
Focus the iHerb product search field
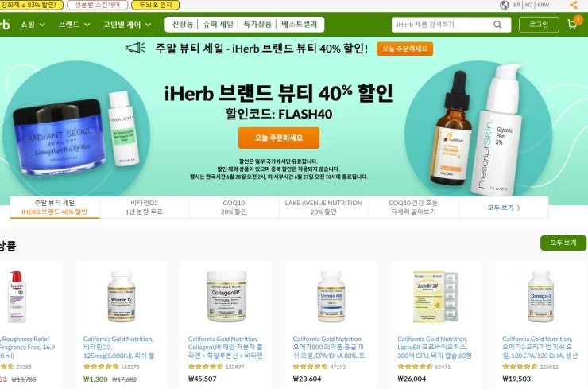(x=443, y=25)
